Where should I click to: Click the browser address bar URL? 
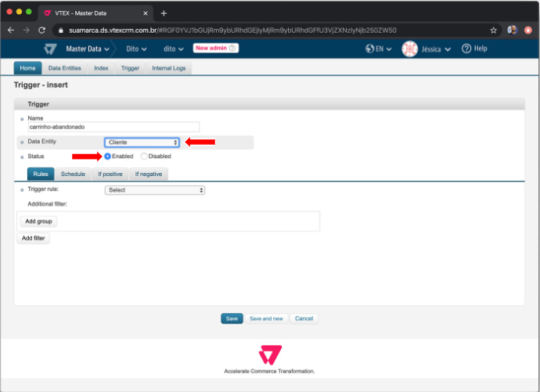pos(232,31)
